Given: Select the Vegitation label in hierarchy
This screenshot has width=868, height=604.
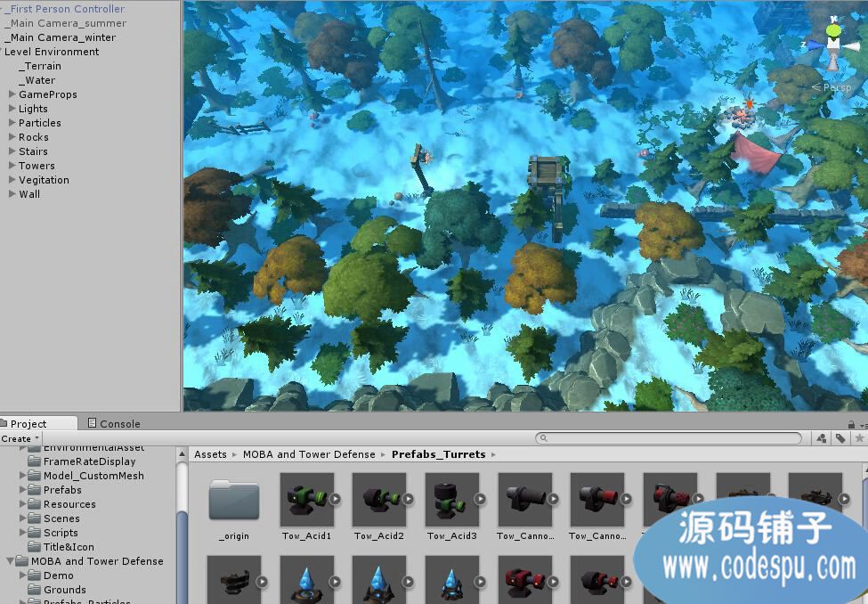Looking at the screenshot, I should pyautogui.click(x=44, y=180).
